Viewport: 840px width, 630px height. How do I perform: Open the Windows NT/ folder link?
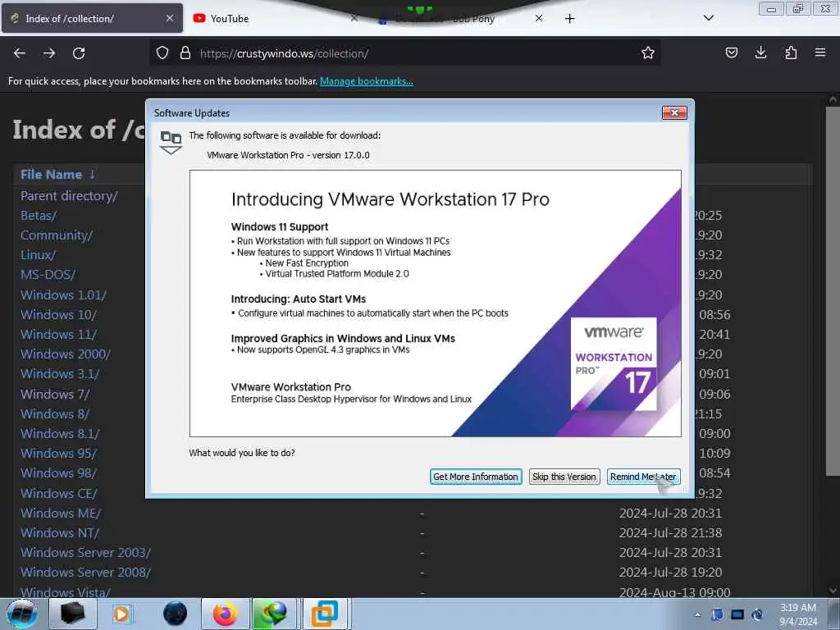(60, 533)
